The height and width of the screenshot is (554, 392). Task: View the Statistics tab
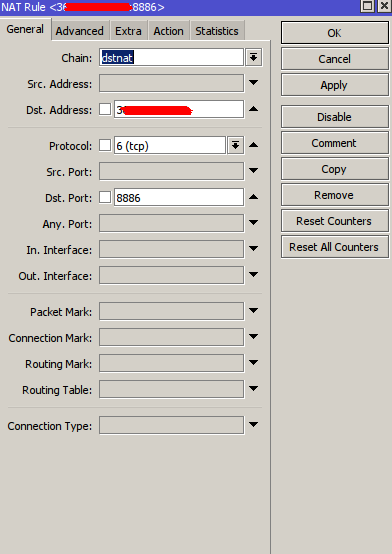coord(217,31)
